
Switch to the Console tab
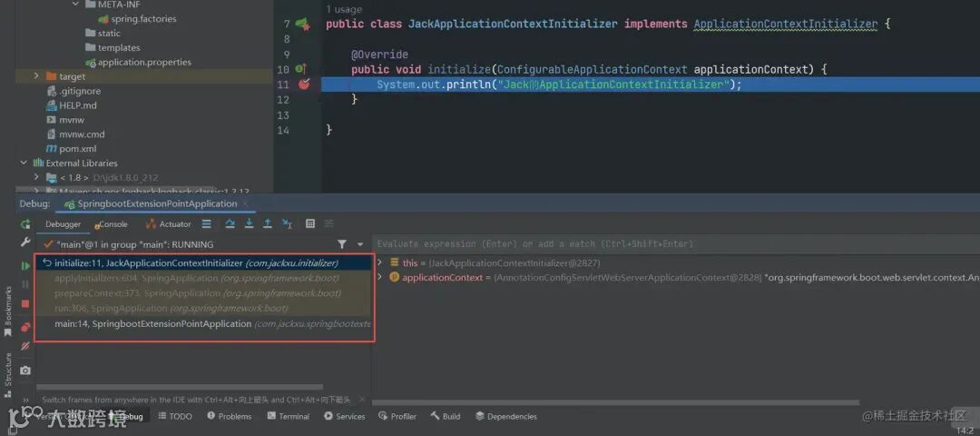tap(111, 224)
